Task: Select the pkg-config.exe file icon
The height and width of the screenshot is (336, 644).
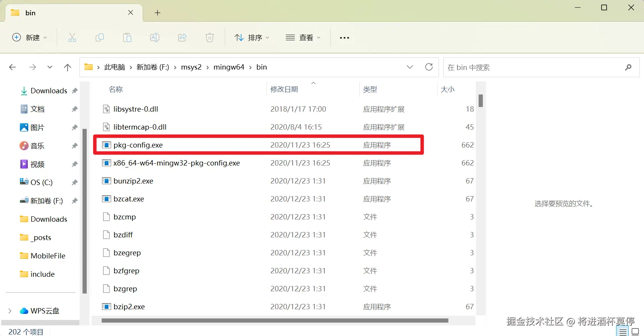Action: click(107, 145)
